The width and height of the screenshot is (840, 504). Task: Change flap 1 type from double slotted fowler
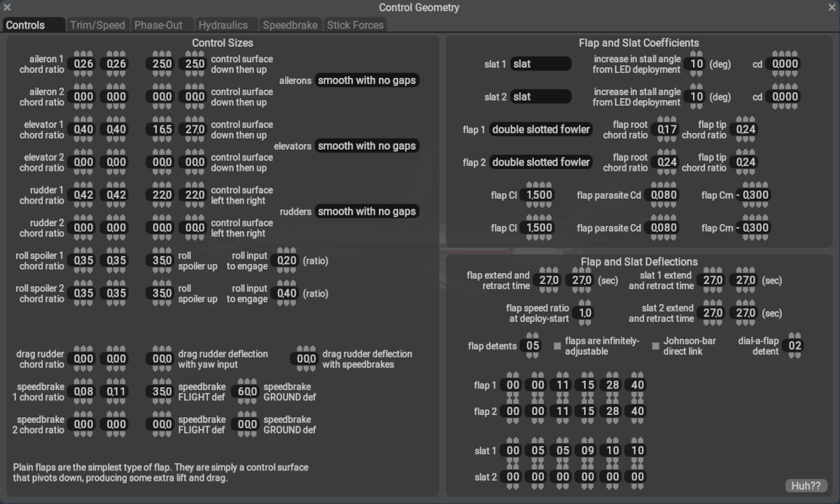pyautogui.click(x=540, y=129)
